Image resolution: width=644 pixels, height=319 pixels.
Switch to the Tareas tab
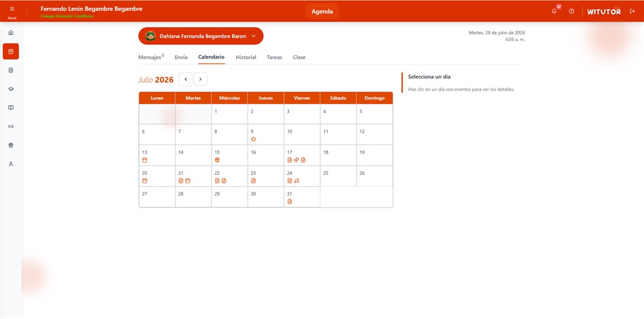point(274,57)
